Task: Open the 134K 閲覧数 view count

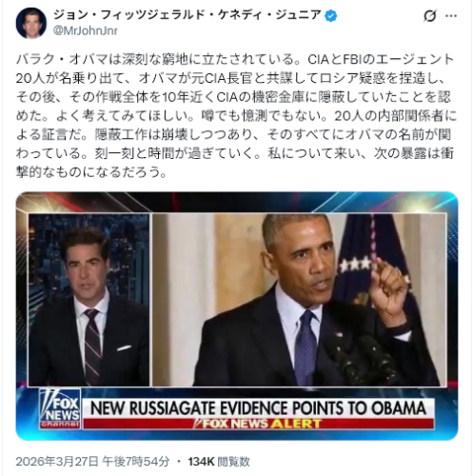Action: pos(219,462)
